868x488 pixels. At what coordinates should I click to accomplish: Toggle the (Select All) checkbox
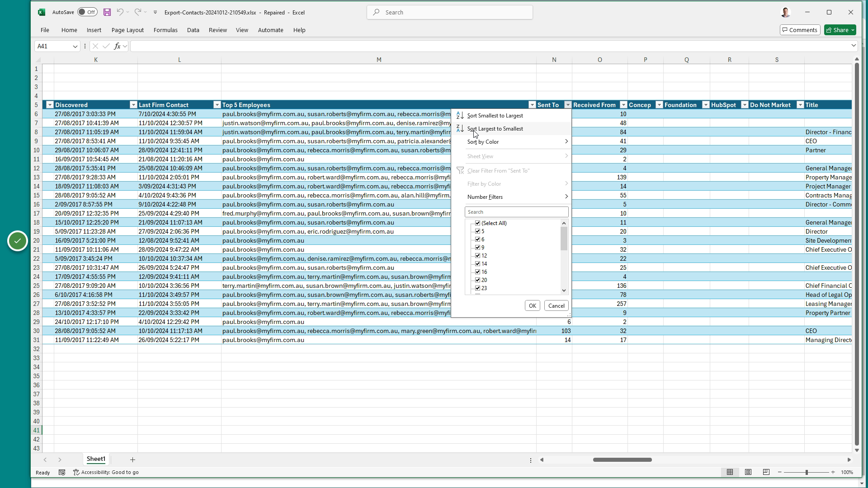coord(477,223)
